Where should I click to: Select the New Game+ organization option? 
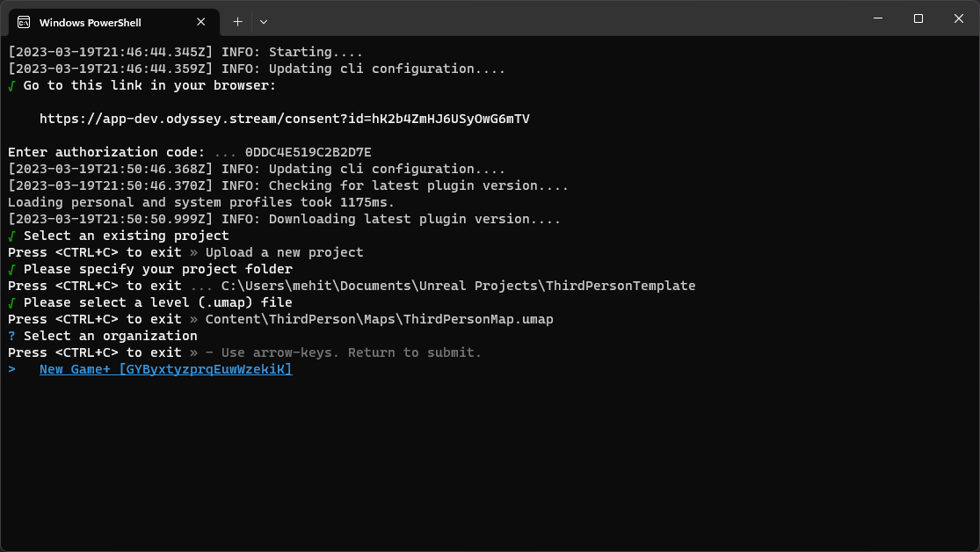point(165,369)
